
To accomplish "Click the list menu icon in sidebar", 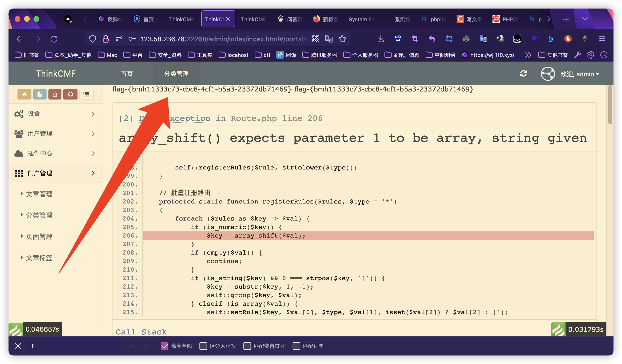I will [86, 94].
